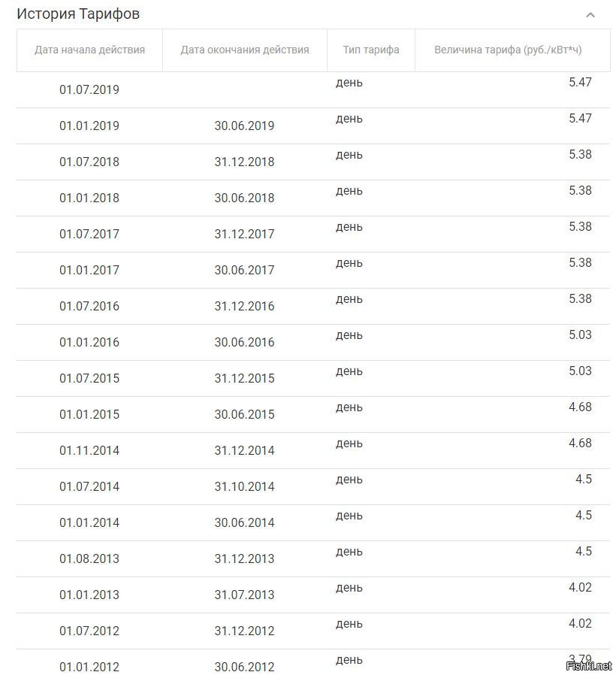Select the 01.11.2014 start date cell
616x675 pixels.
click(89, 450)
